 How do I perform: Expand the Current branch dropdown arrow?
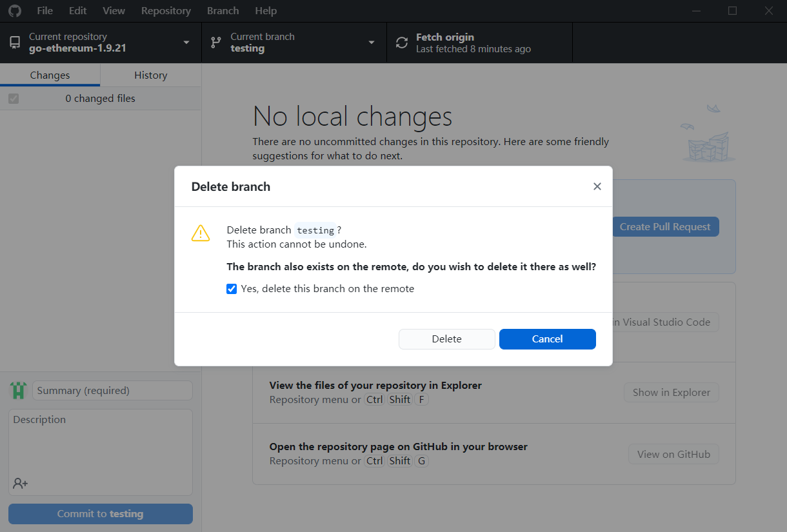tap(372, 43)
